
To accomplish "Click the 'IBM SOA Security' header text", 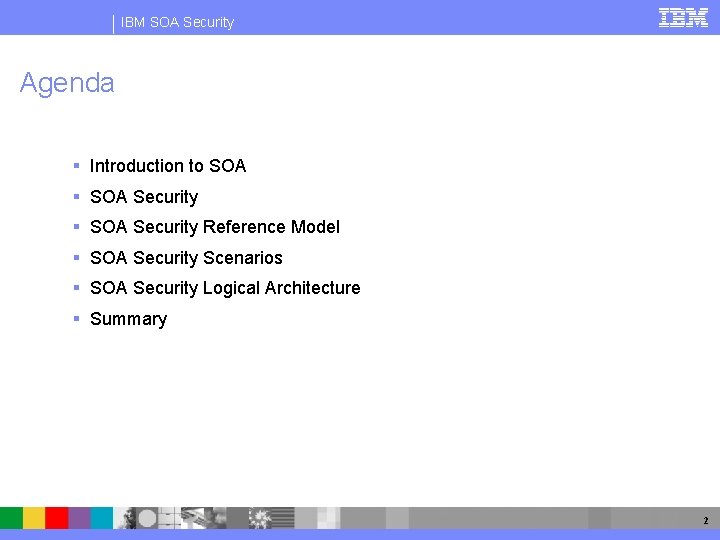I will 177,22.
